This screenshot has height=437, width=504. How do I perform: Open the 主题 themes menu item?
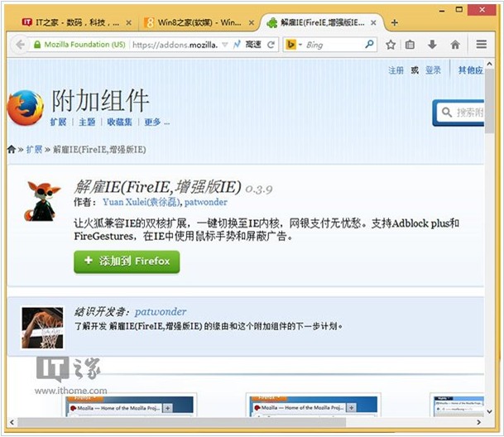(x=87, y=122)
